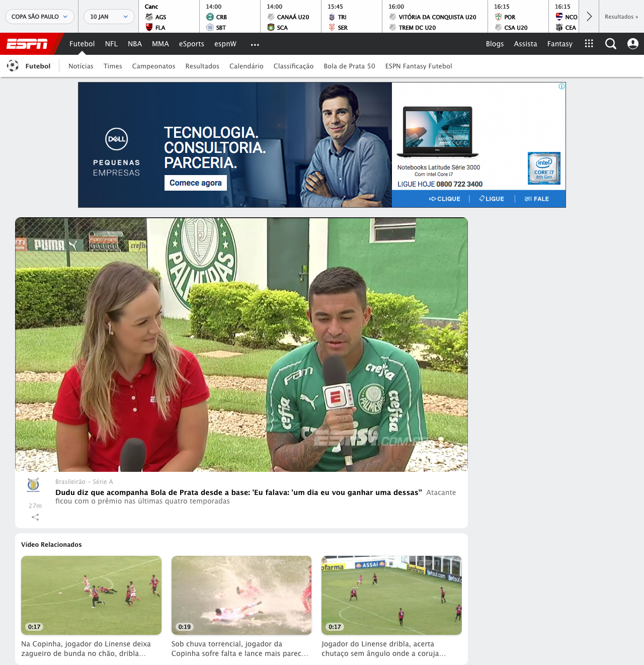Open the 10 JAN date dropdown
The width and height of the screenshot is (644, 665).
109,17
